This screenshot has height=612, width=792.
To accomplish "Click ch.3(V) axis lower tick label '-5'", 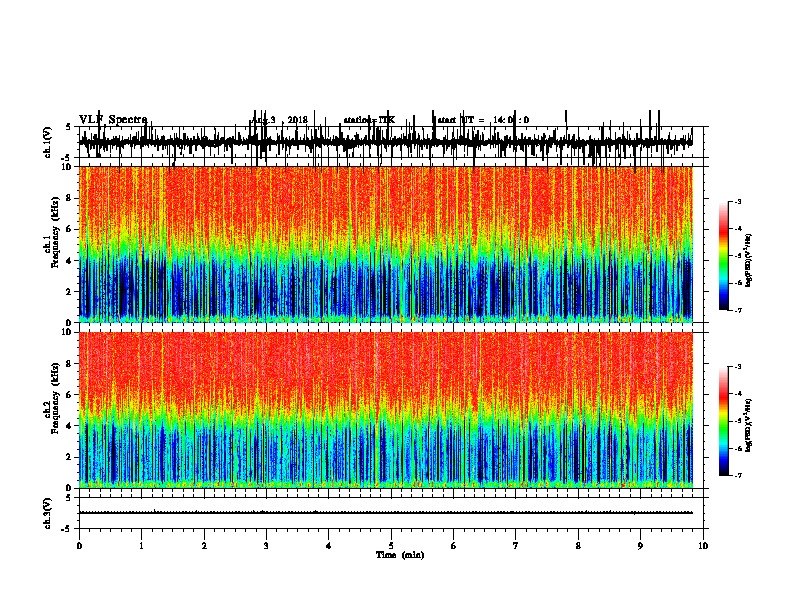I will click(x=68, y=529).
